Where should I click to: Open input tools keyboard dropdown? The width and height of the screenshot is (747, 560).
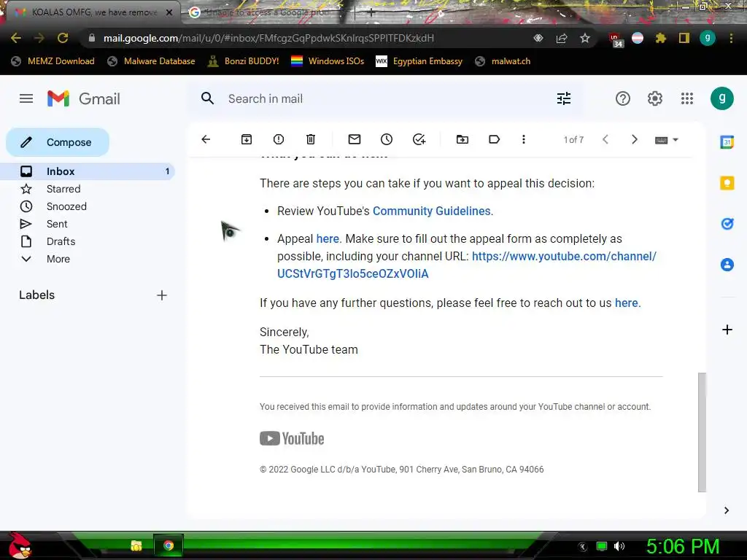667,140
